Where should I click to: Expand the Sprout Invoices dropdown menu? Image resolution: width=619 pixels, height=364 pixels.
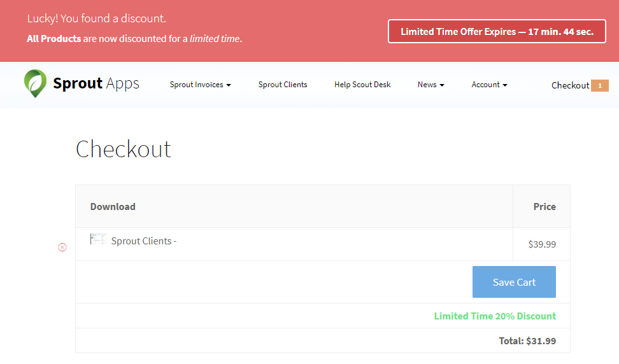(200, 85)
